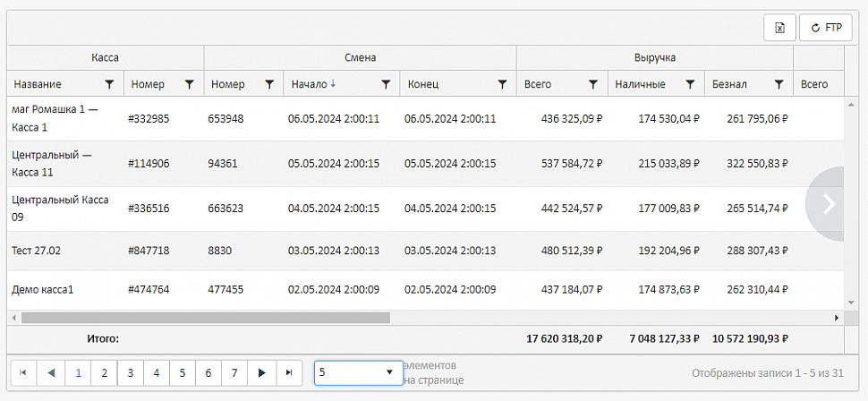Image resolution: width=868 pixels, height=401 pixels.
Task: Select row Тест 27.02
Action: pyautogui.click(x=425, y=251)
